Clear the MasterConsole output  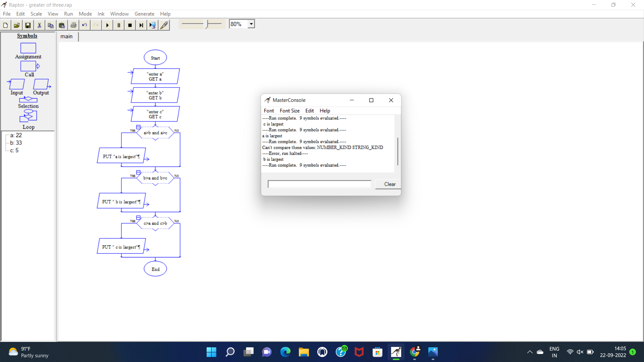click(x=389, y=184)
